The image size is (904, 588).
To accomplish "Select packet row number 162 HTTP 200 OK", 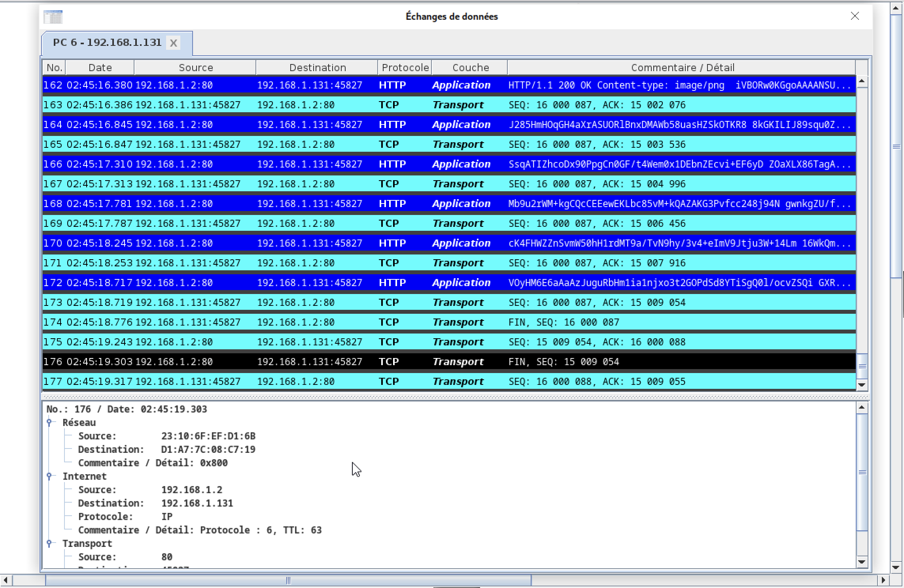I will (449, 85).
